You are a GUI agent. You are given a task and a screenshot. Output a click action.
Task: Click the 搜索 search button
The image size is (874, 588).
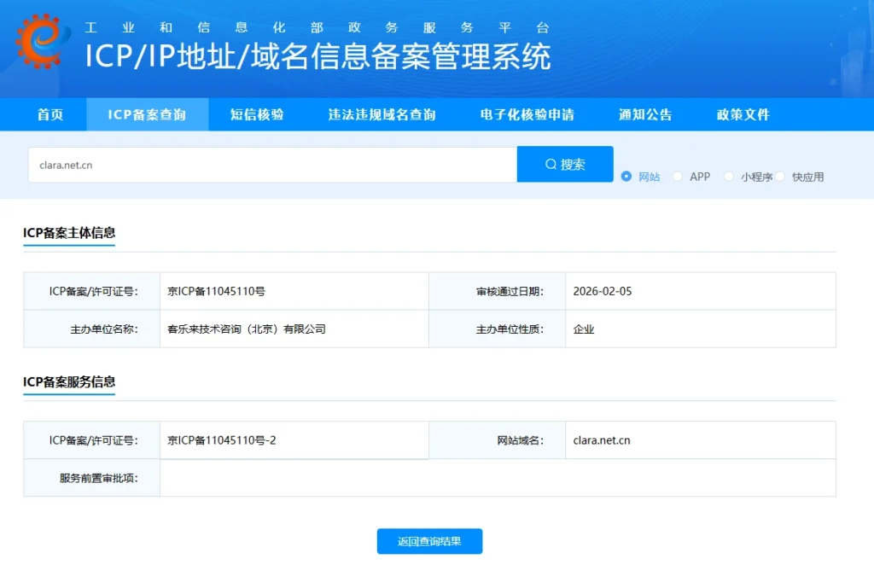click(564, 164)
